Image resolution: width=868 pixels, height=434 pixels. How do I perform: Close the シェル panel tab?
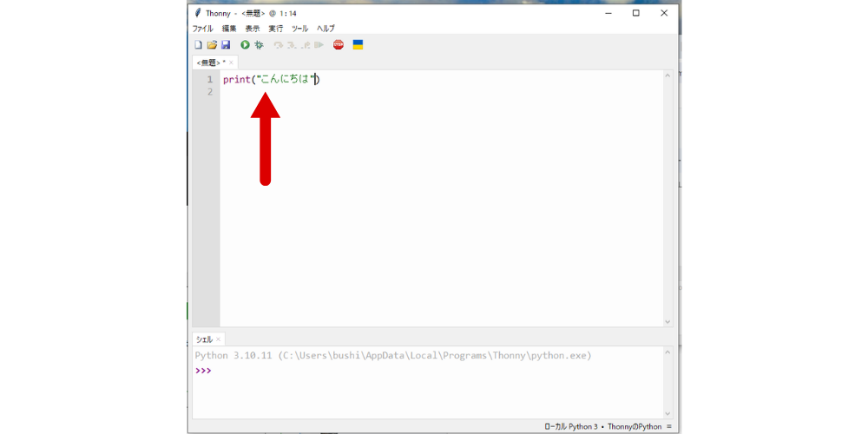[x=218, y=339]
